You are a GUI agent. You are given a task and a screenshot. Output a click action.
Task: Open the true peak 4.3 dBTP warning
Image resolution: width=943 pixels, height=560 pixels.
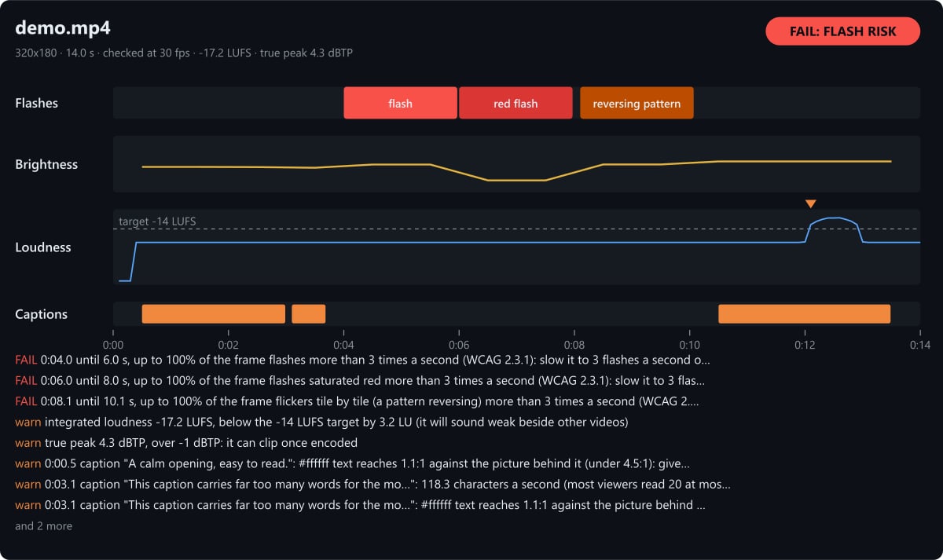pyautogui.click(x=186, y=443)
